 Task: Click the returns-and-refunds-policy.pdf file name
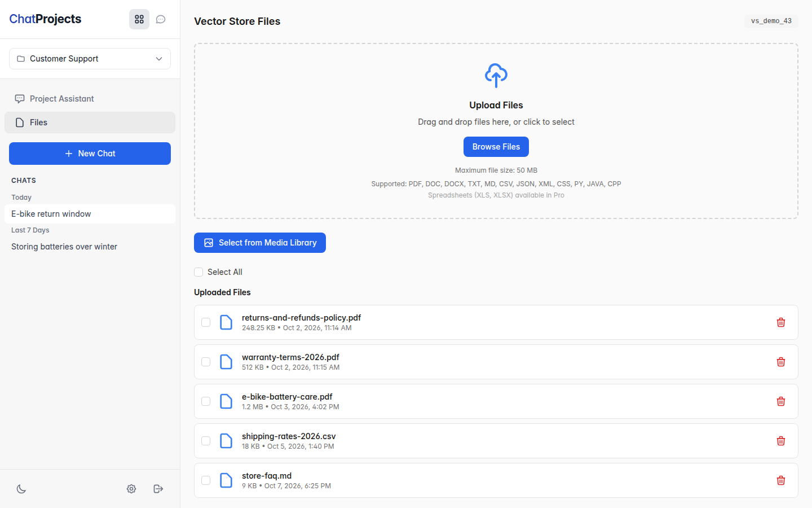coord(301,318)
